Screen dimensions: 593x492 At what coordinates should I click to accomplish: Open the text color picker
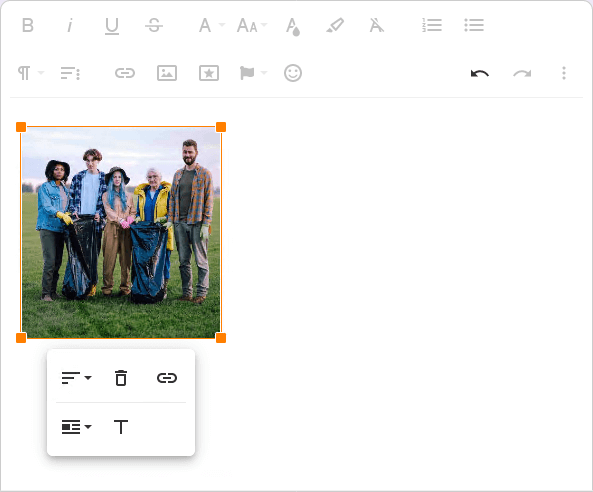pyautogui.click(x=293, y=26)
